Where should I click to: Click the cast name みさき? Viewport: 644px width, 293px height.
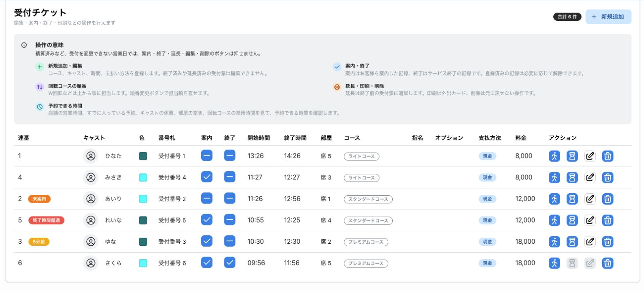pos(113,177)
